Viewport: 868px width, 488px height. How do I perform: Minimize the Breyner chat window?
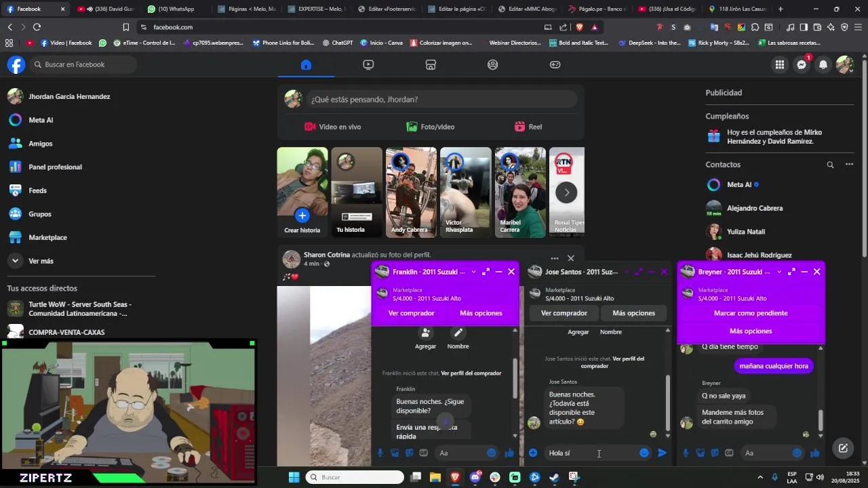point(804,272)
